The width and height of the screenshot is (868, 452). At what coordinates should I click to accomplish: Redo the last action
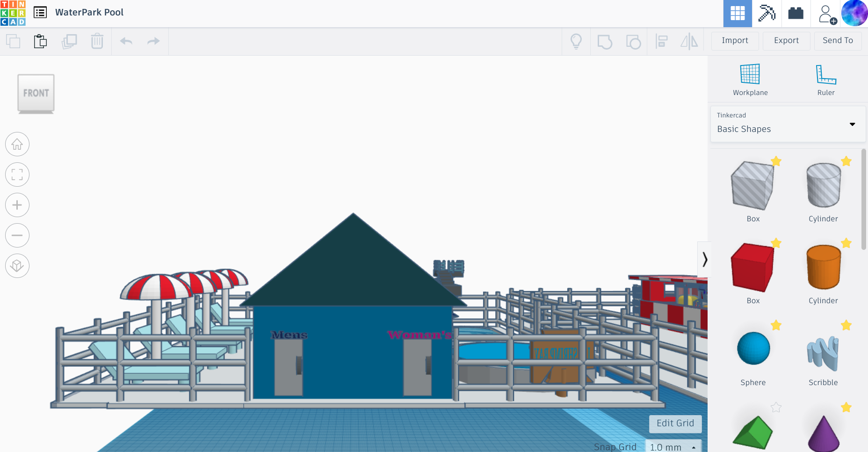coord(153,41)
